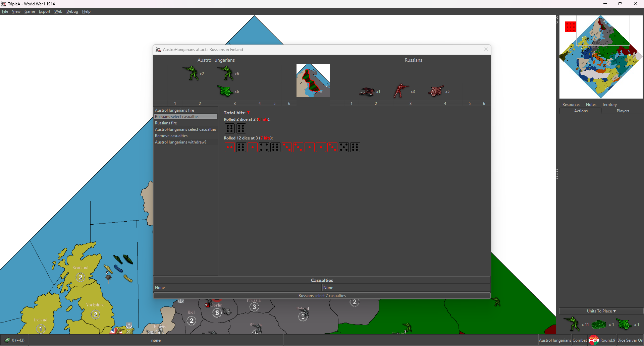Image resolution: width=644 pixels, height=346 pixels.
Task: Select the AustroHungarian infantry x6 unit icon
Action: (x=225, y=73)
